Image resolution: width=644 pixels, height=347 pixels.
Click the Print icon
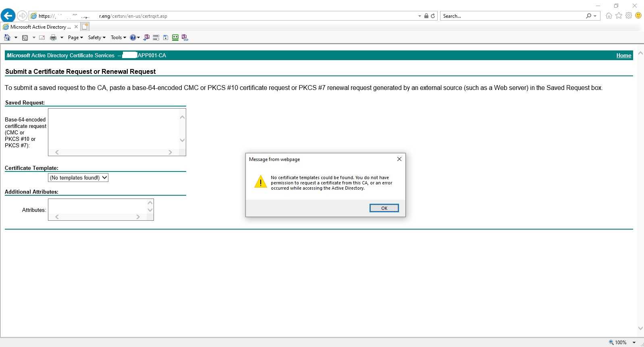(53, 38)
